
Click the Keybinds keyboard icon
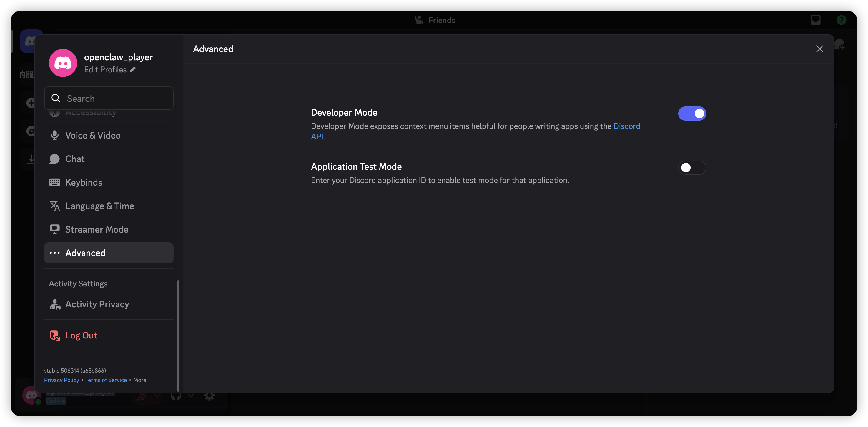click(x=55, y=183)
